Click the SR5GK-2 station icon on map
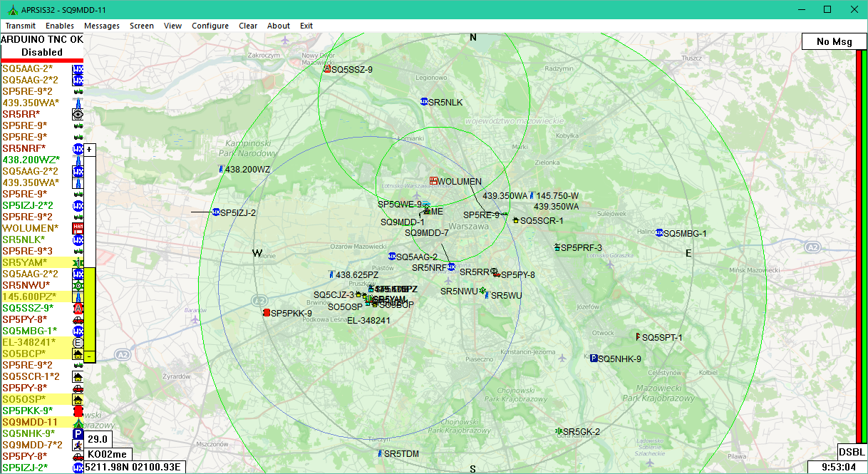The height and width of the screenshot is (474, 868). pos(558,431)
